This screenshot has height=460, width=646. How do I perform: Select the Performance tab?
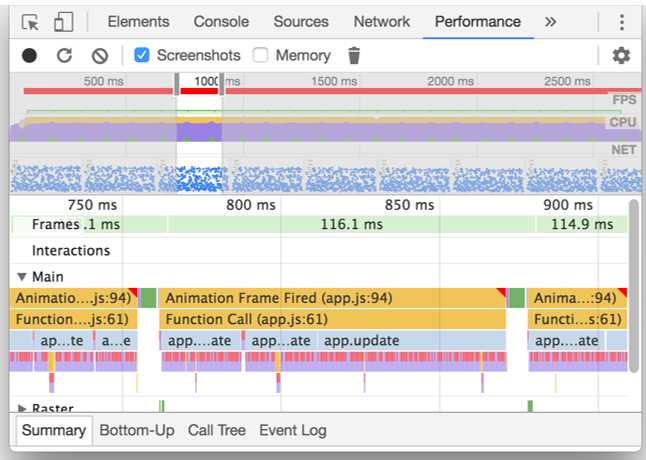(478, 22)
